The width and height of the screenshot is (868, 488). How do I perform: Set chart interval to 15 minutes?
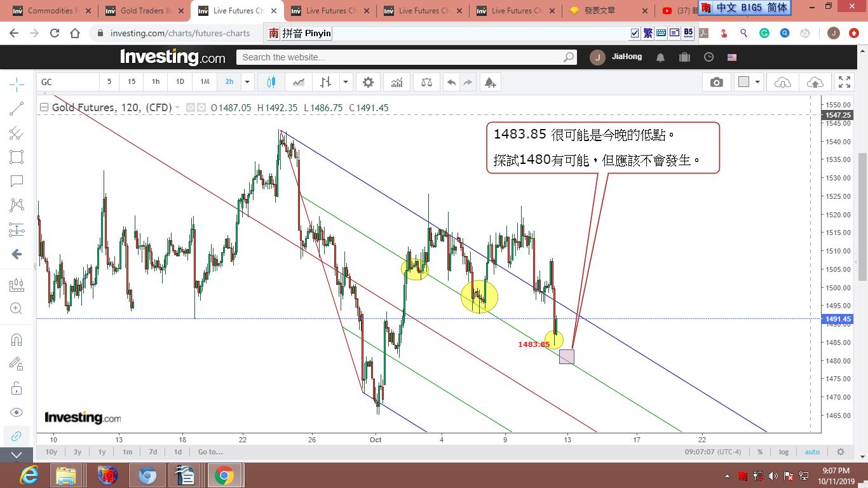click(x=132, y=81)
